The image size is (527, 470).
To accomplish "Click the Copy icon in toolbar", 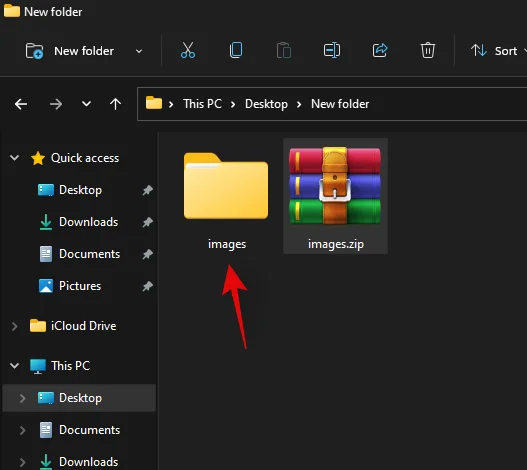I will click(x=236, y=50).
